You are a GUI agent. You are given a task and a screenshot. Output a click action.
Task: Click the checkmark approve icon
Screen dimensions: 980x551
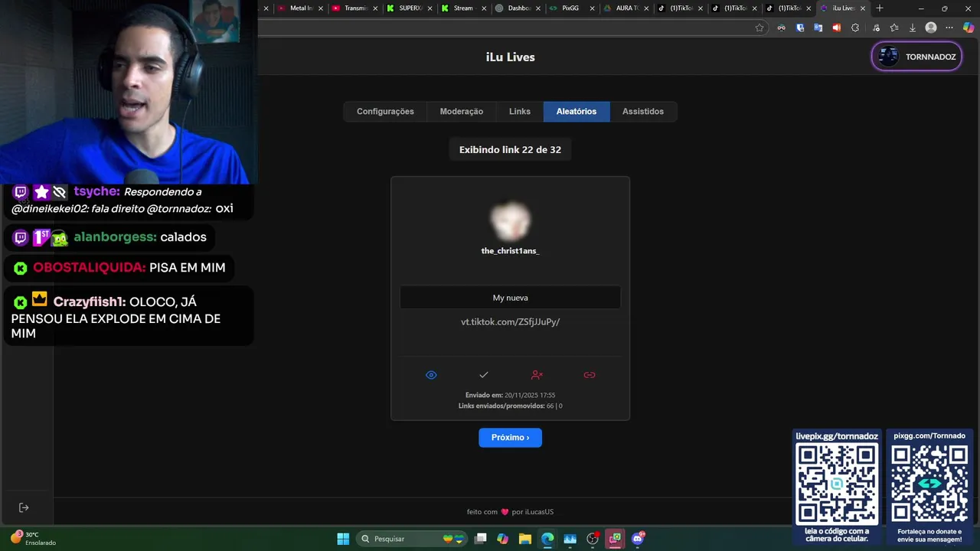coord(484,375)
